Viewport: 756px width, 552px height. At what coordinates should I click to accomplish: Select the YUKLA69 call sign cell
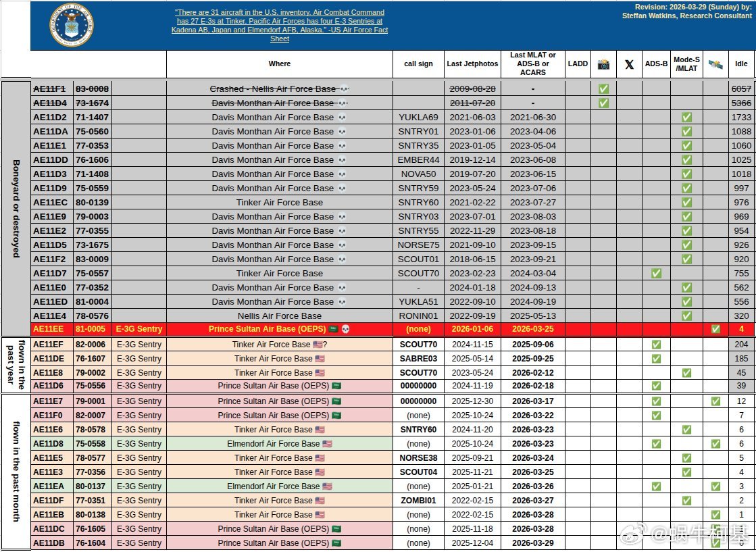418,118
